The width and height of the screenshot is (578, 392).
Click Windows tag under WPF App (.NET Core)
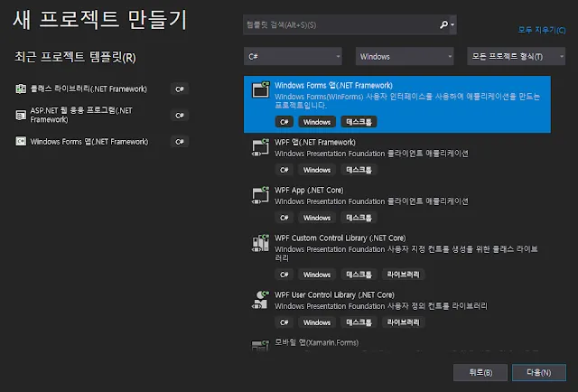point(317,218)
